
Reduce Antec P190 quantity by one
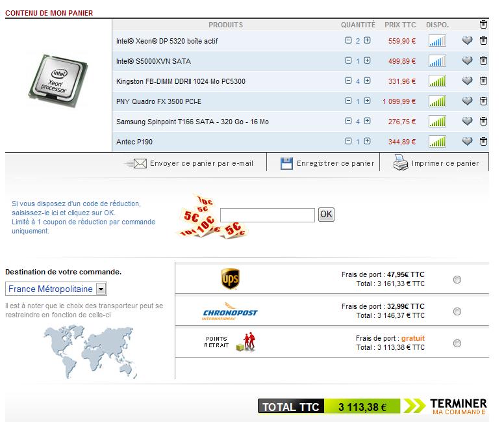[x=348, y=141]
